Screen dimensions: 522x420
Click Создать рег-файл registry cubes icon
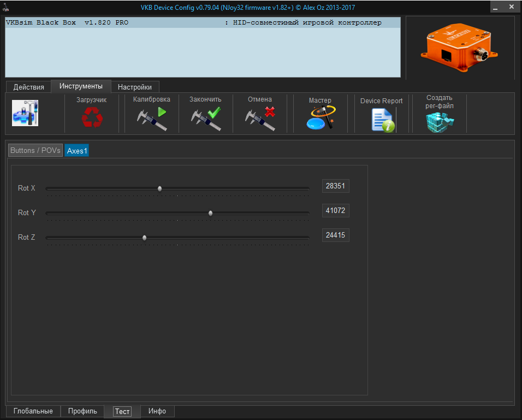coord(440,122)
